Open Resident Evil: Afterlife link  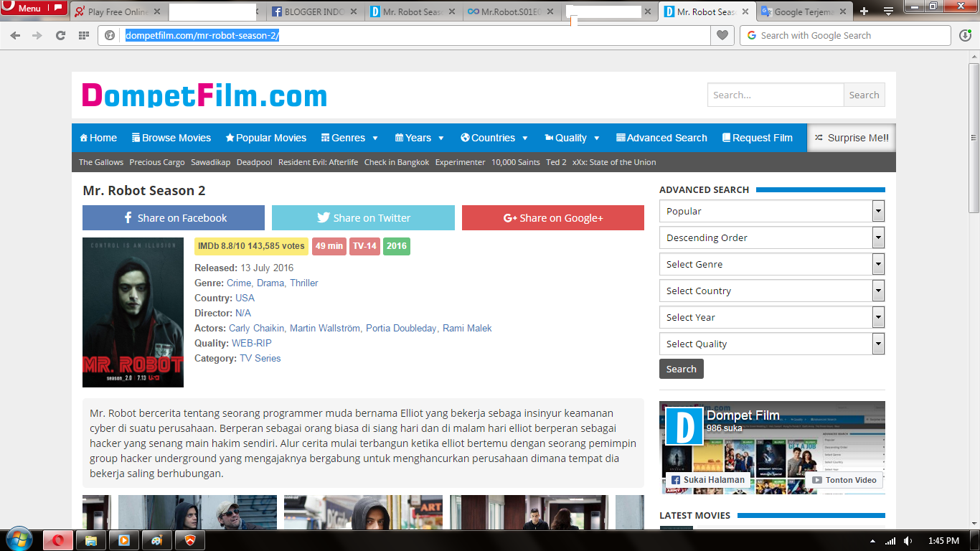point(318,162)
